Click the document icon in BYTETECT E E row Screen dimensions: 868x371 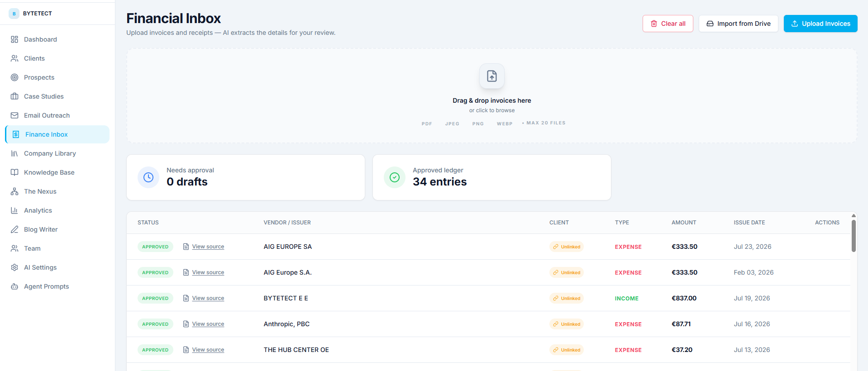186,298
